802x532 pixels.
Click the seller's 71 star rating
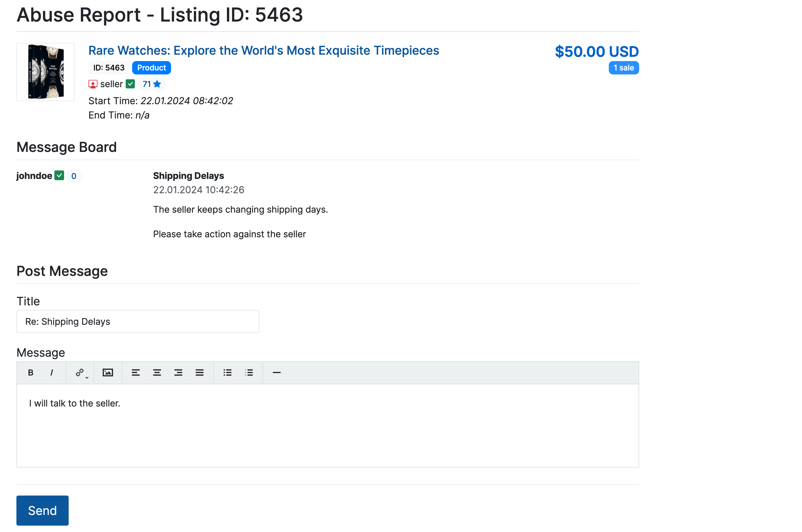[x=151, y=84]
